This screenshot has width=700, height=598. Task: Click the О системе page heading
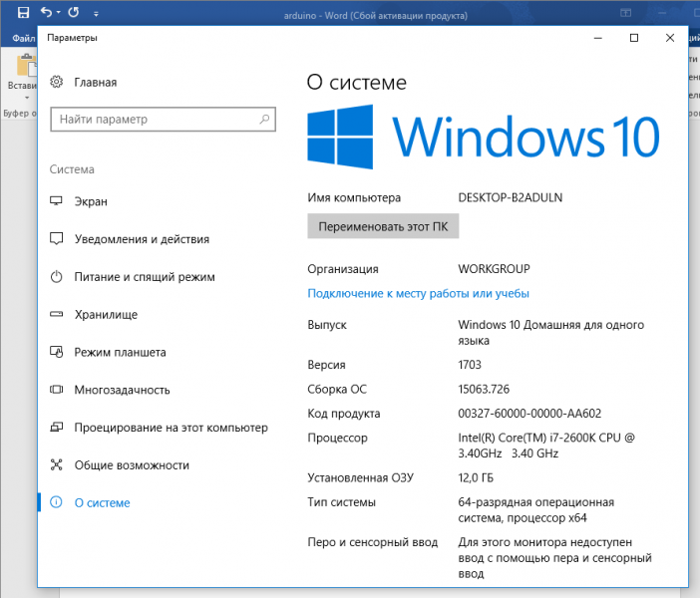click(357, 82)
